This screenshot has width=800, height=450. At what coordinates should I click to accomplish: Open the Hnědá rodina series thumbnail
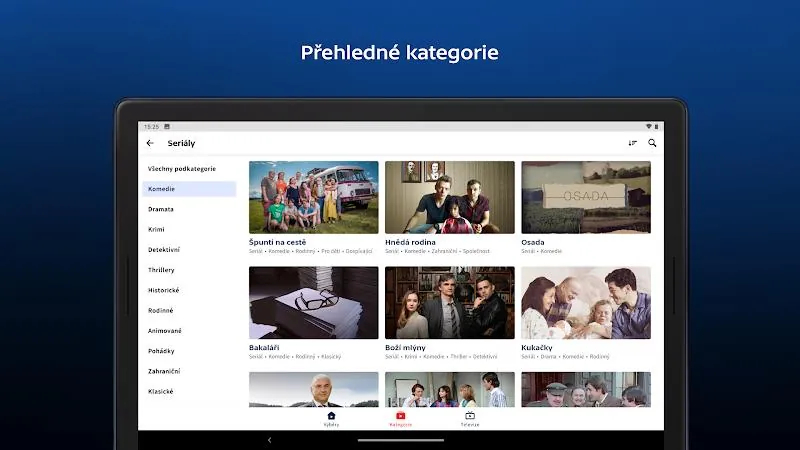450,197
